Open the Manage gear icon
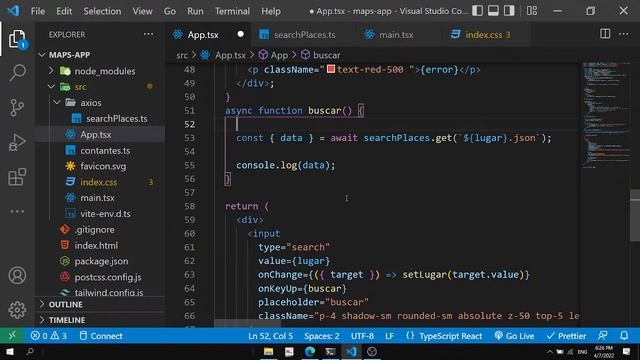The image size is (640, 360). point(17,310)
